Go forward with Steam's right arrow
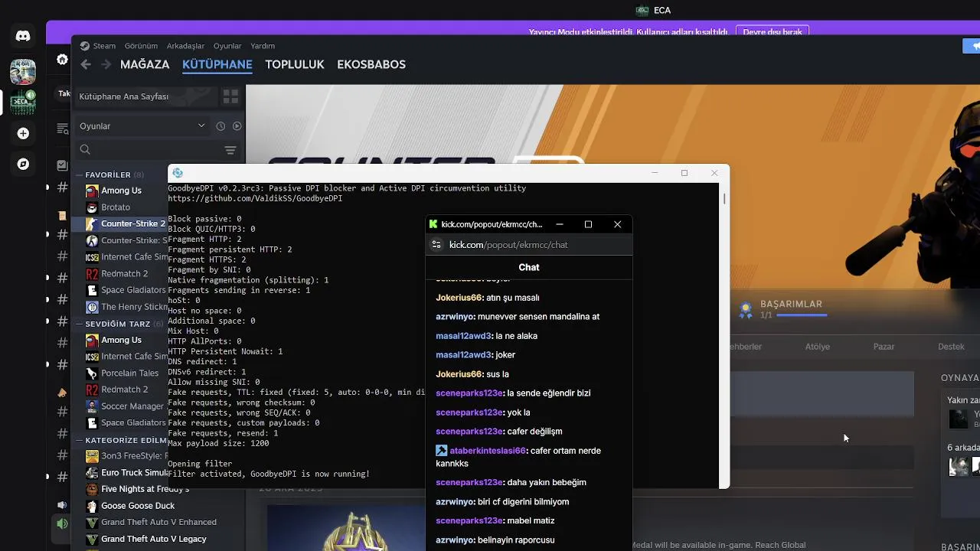980x551 pixels. coord(106,64)
